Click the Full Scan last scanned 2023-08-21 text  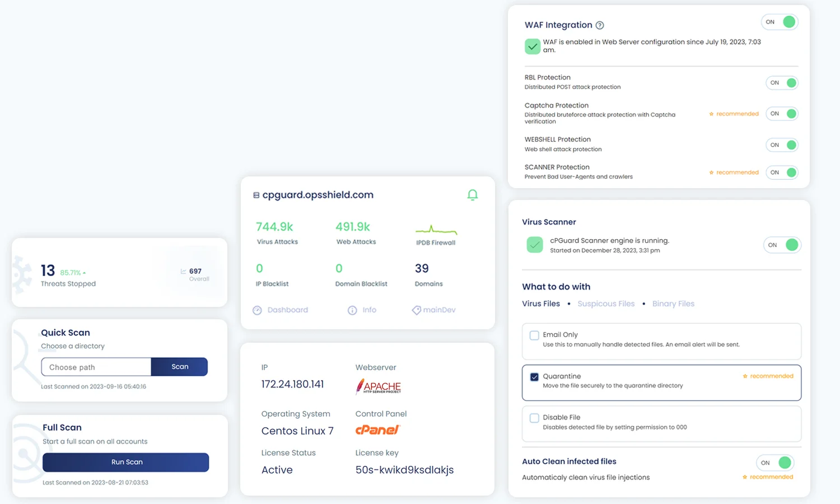95,482
